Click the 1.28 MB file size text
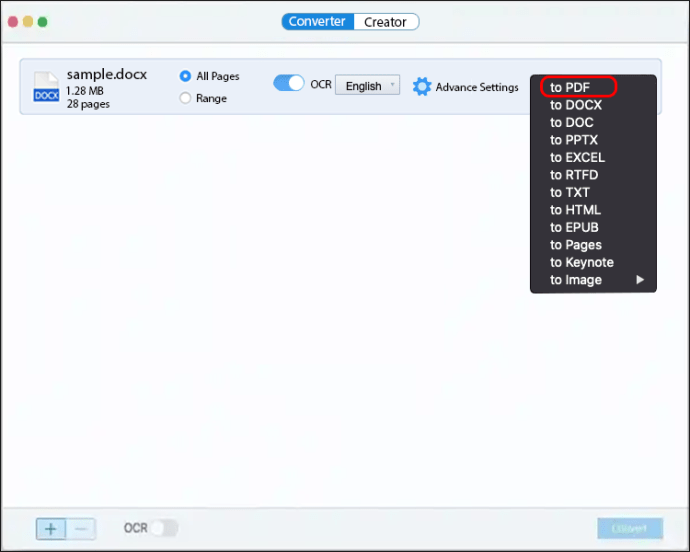Viewport: 690px width, 552px height. click(x=85, y=91)
